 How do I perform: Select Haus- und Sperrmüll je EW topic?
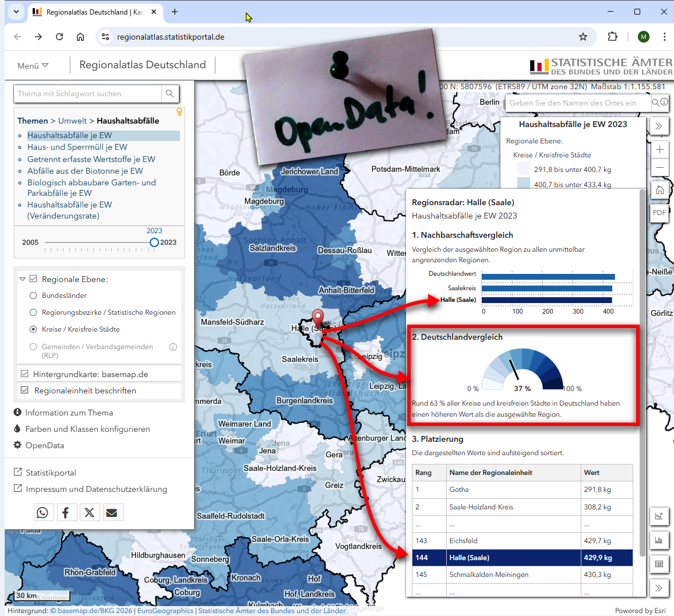(77, 147)
